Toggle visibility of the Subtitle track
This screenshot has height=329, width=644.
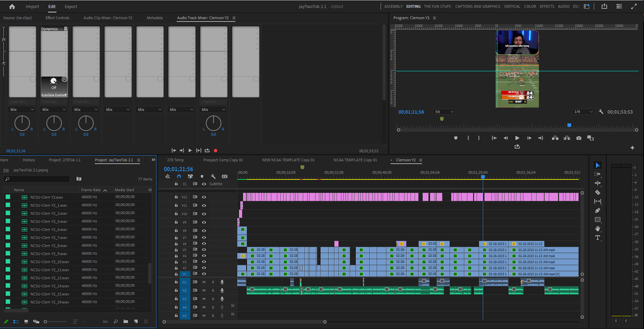coord(204,184)
